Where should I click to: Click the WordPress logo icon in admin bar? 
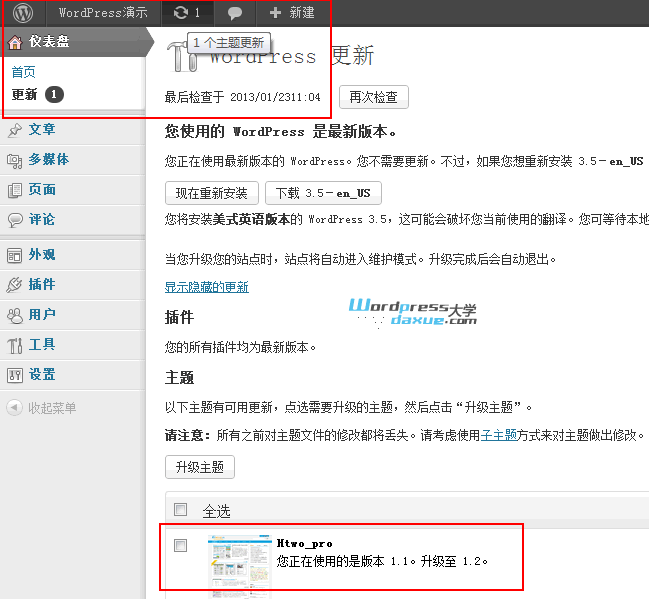23,13
